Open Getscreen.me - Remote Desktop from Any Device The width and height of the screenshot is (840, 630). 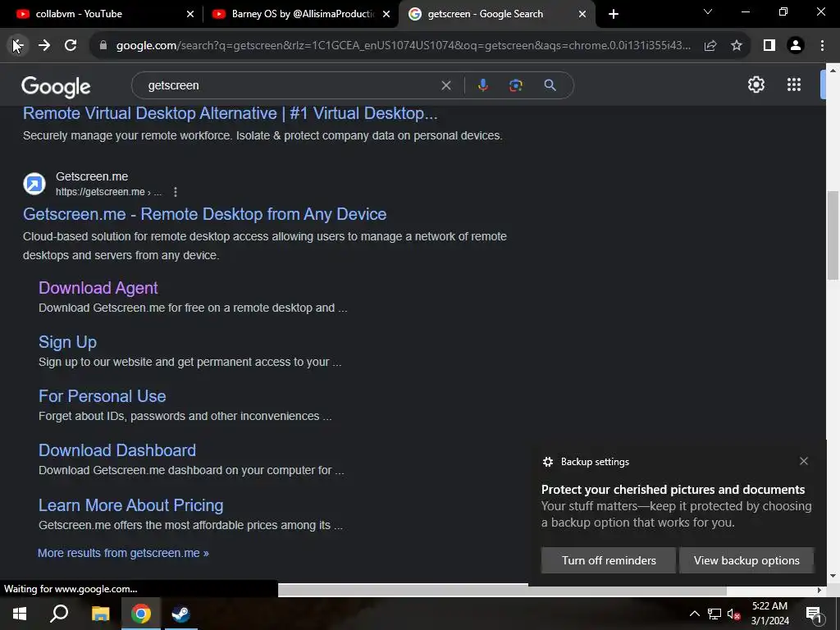tap(204, 214)
